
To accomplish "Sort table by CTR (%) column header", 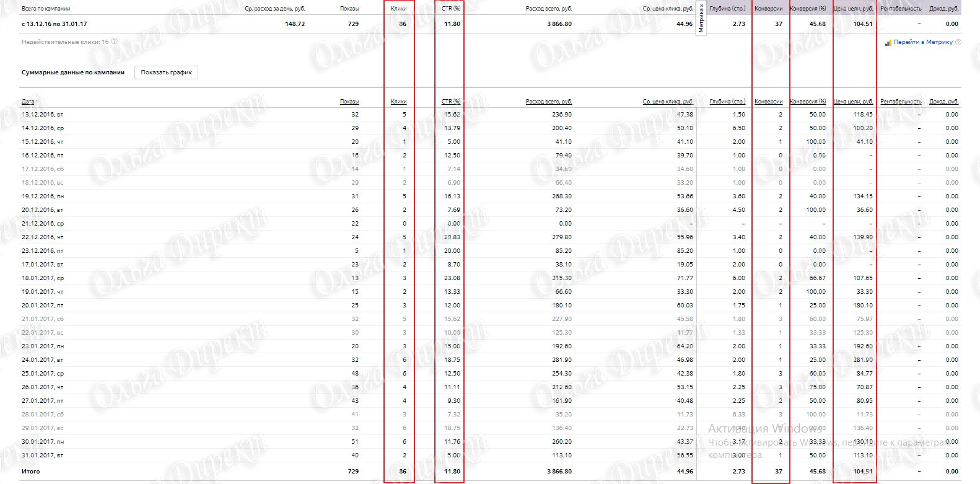I will 451,102.
